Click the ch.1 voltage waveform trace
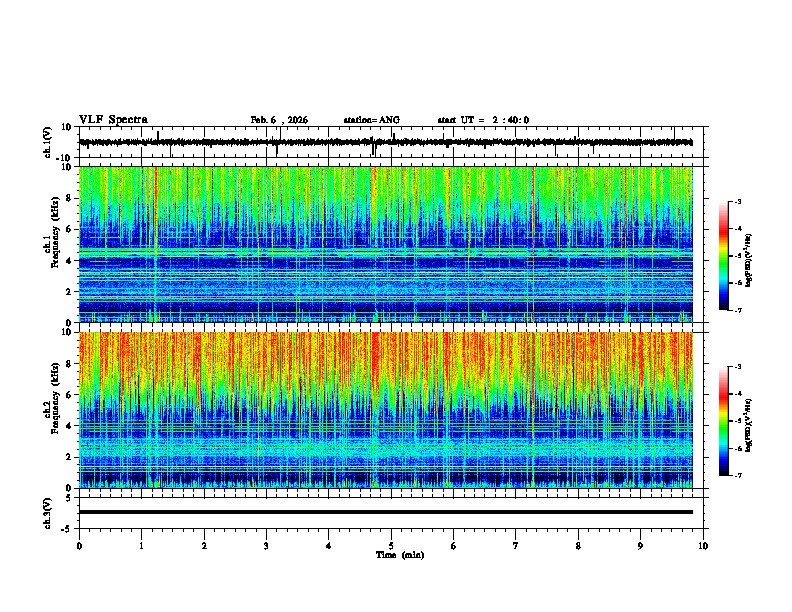The height and width of the screenshot is (612, 792). tap(386, 142)
